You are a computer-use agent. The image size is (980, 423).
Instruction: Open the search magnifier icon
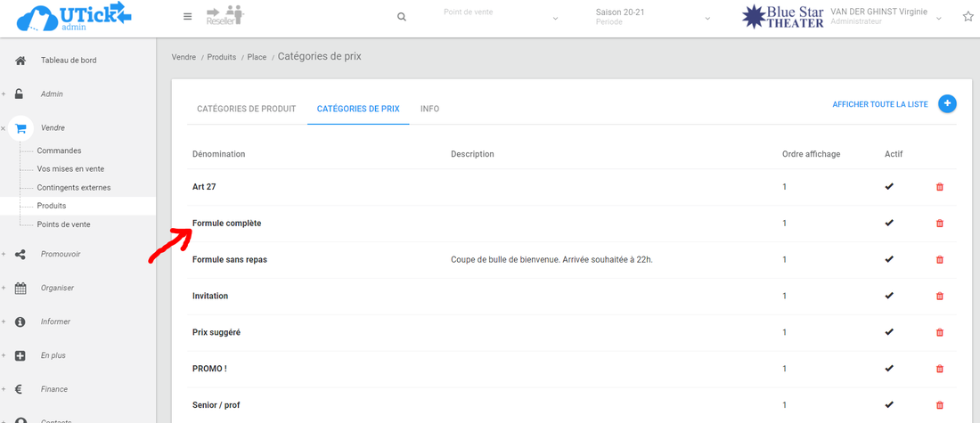[402, 17]
